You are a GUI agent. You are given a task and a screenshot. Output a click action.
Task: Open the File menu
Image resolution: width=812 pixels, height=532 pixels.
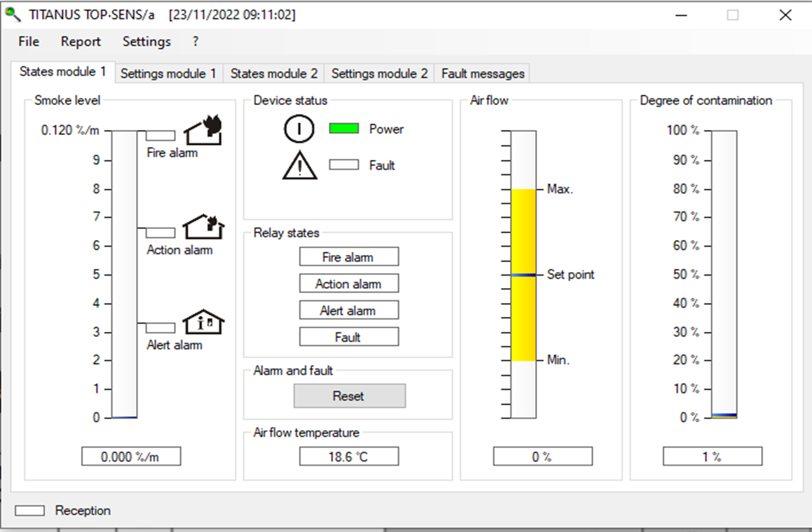coord(29,42)
